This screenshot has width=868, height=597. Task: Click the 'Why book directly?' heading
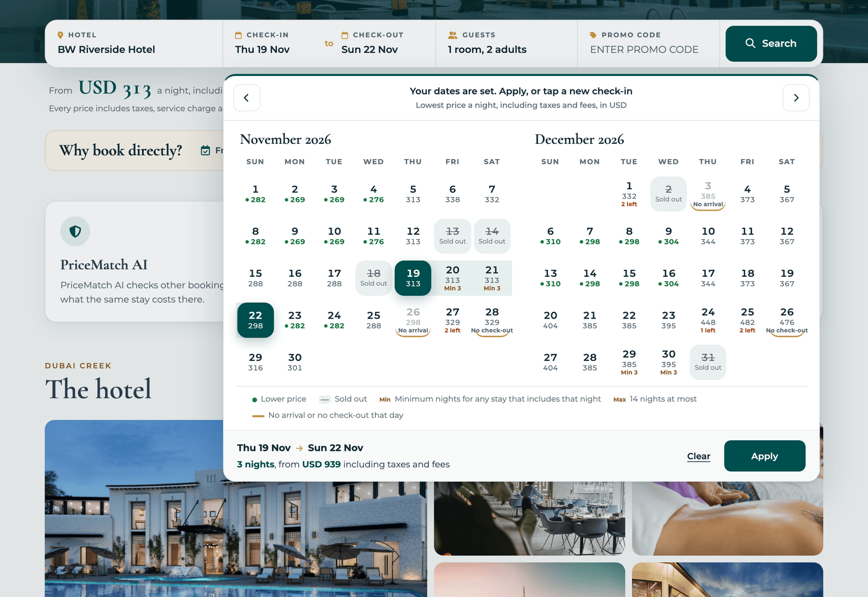[120, 150]
